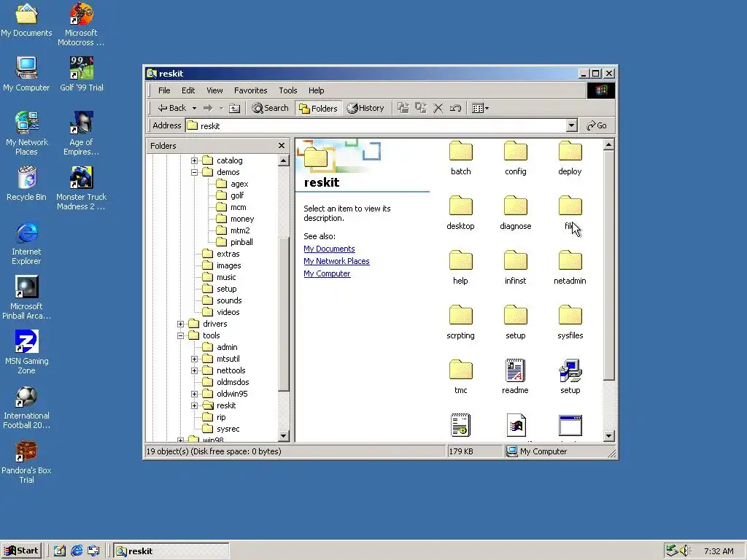Viewport: 747px width, 560px height.
Task: Expand the mtsutil folder in tree
Action: click(194, 359)
